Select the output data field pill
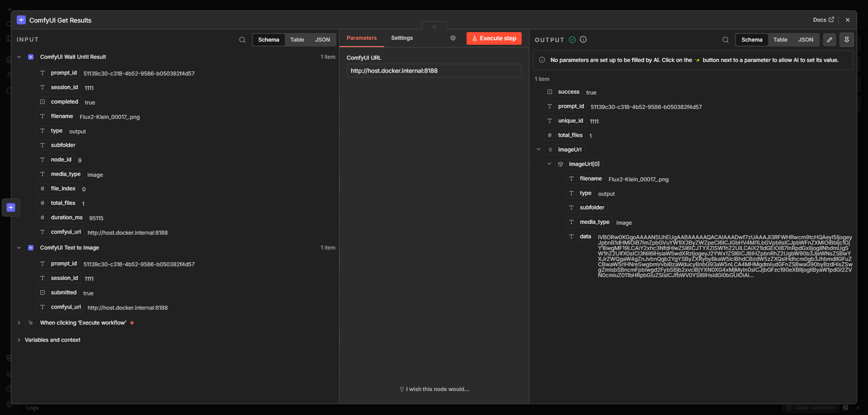The width and height of the screenshot is (868, 415). tap(580, 237)
